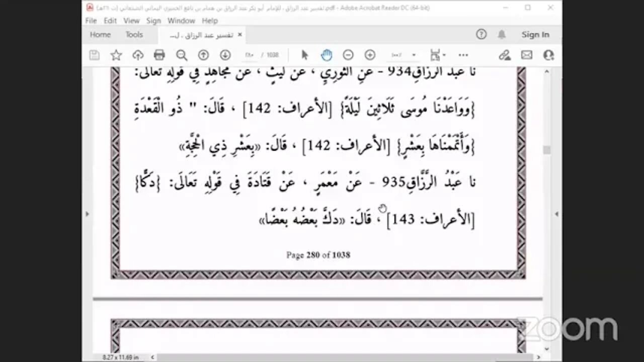Open the View menu
644x362 pixels.
pos(131,21)
